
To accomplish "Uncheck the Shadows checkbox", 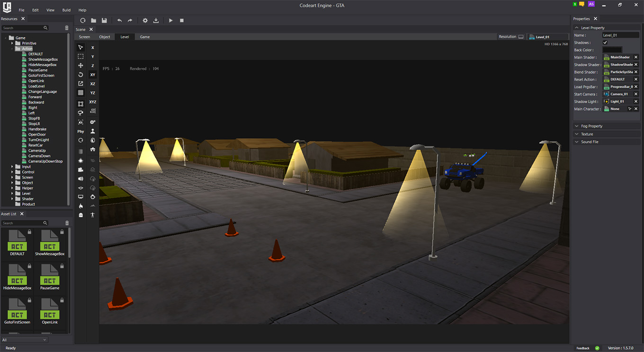I will (605, 43).
